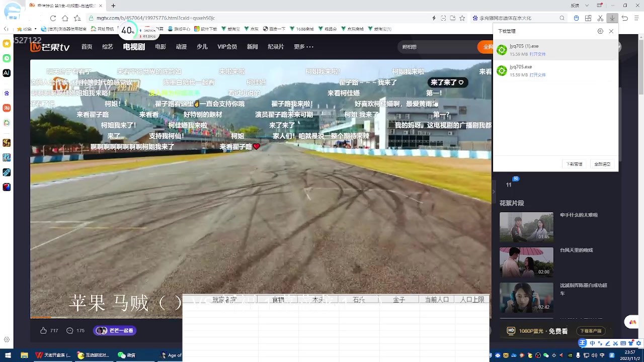Reload the page with the refresh icon
Viewport: 644px width, 362px height.
53,18
